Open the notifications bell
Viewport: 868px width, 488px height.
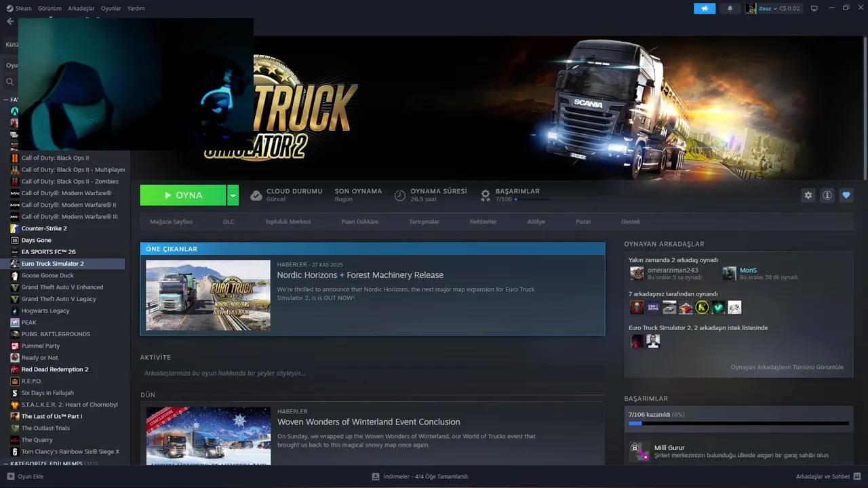[730, 8]
